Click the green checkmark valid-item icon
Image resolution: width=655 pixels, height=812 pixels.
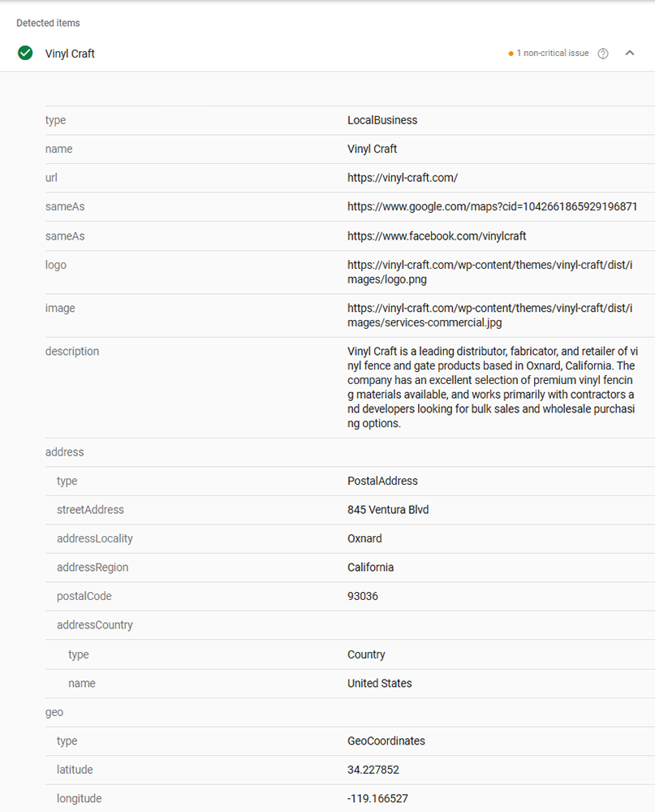25,53
